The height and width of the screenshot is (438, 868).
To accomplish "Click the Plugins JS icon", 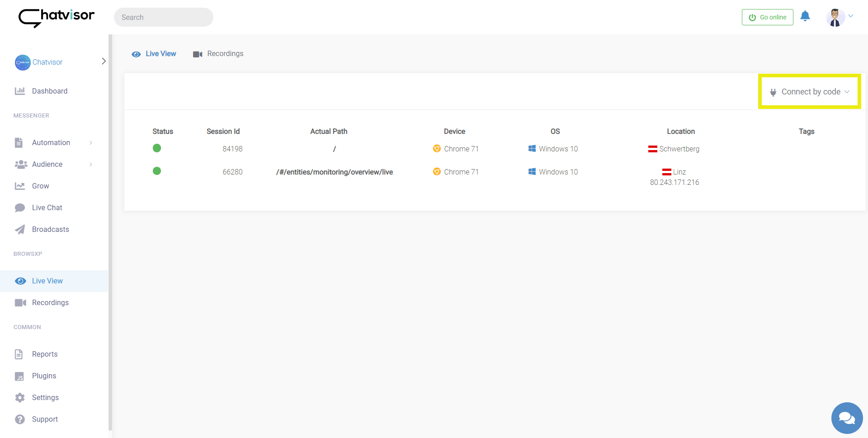I will click(19, 377).
